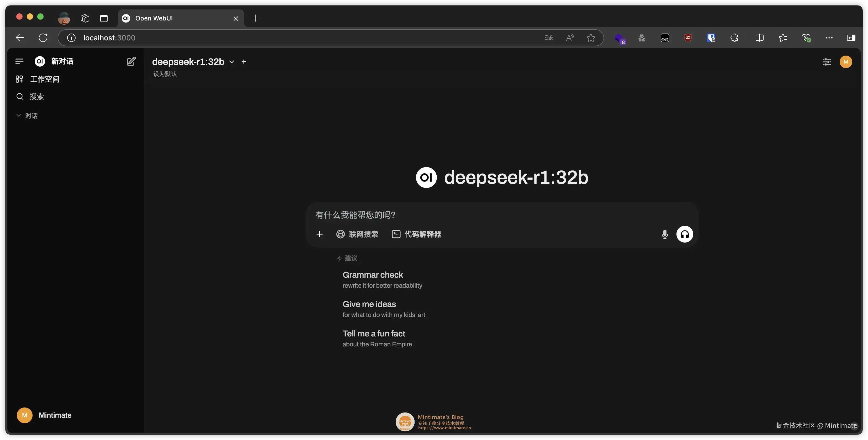Start a new chat using the pencil icon
This screenshot has height=440, width=868.
tap(131, 61)
